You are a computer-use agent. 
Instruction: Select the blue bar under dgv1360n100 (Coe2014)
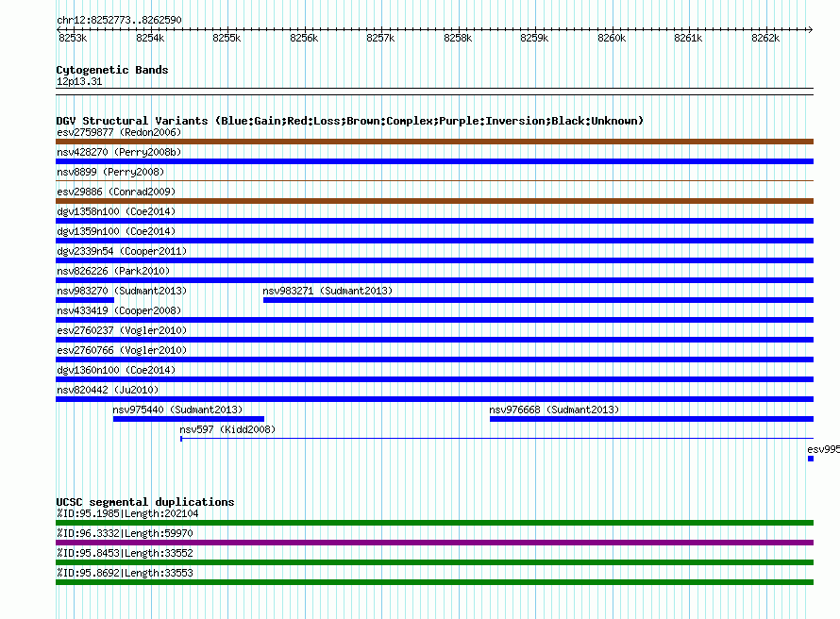[434, 379]
